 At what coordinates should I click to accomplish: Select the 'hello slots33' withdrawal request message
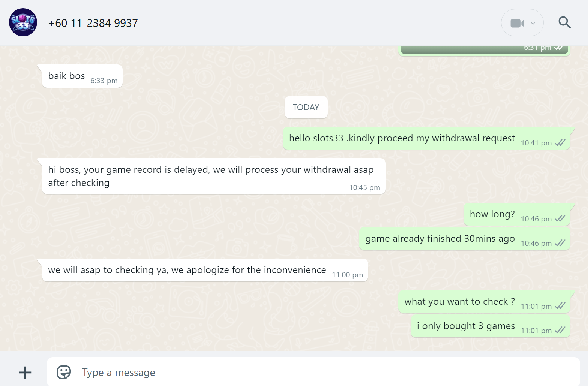click(426, 138)
